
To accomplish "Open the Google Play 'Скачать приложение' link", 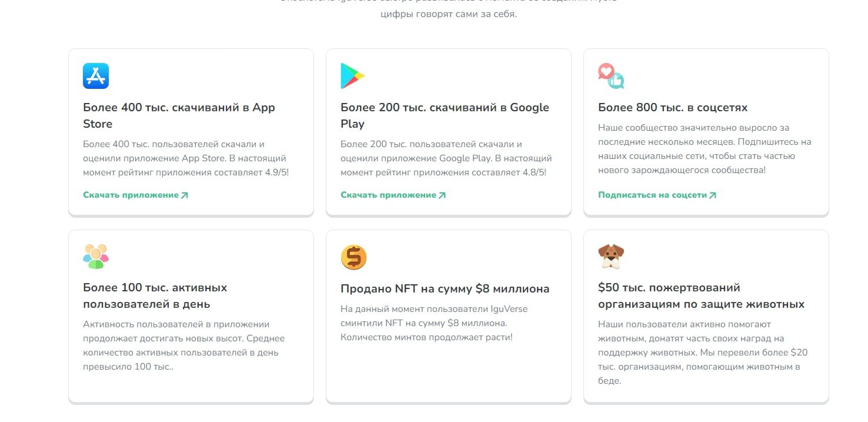I will [388, 195].
